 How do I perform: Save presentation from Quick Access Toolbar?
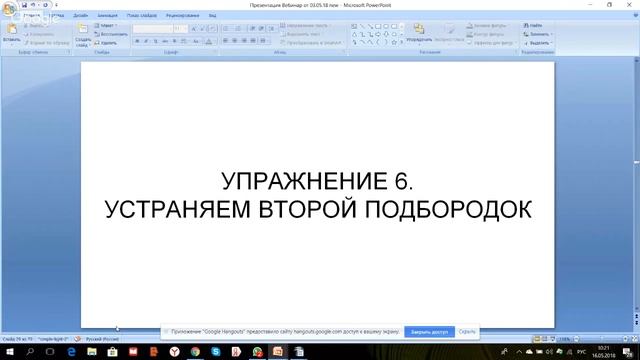click(x=24, y=5)
